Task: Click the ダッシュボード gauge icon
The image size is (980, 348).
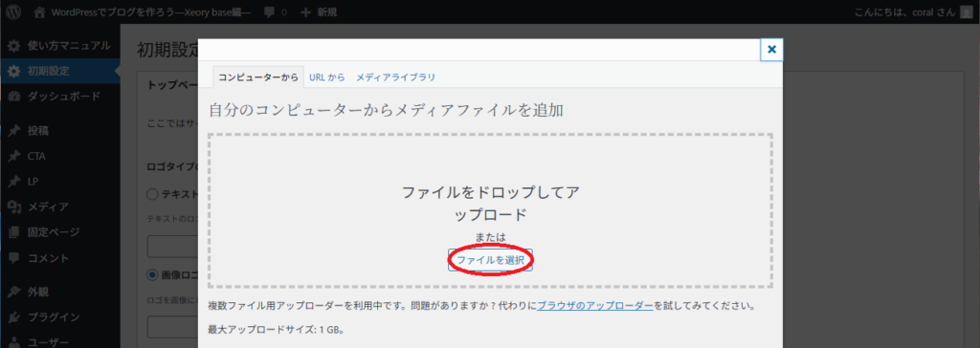Action: click(13, 97)
